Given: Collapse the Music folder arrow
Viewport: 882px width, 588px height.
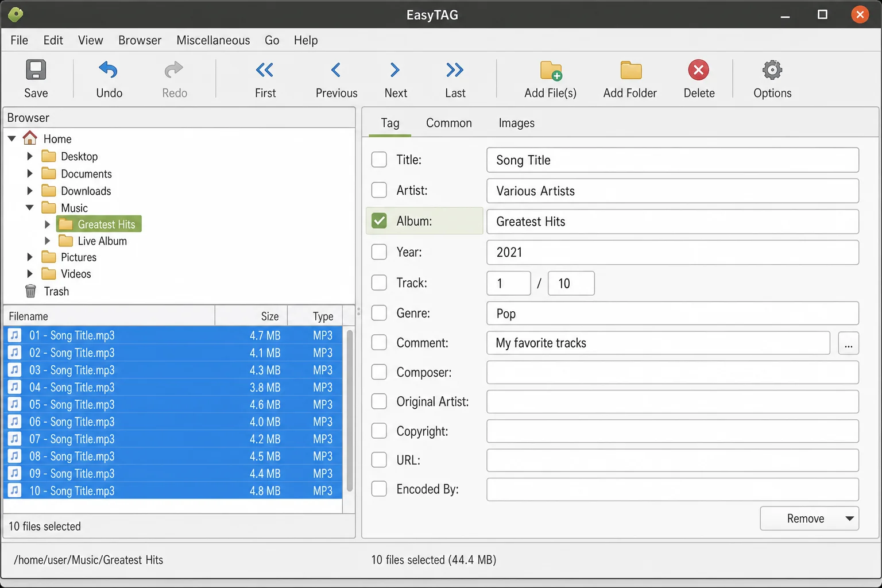Looking at the screenshot, I should (30, 207).
